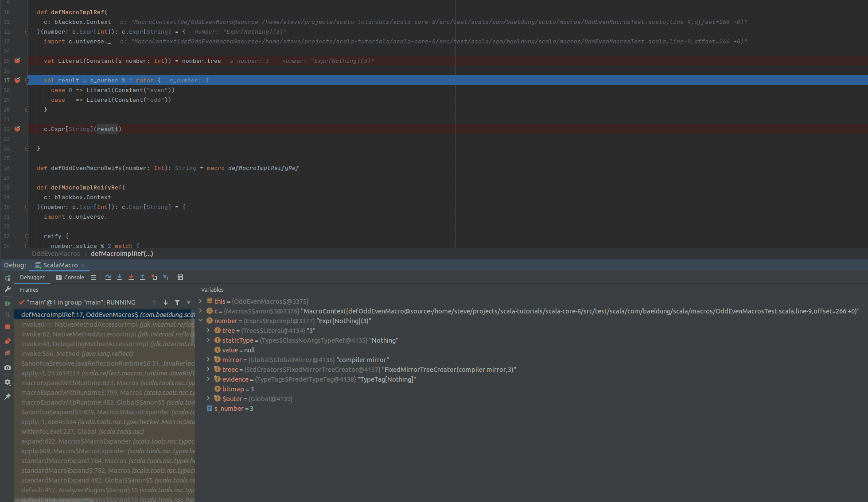Step over to the next line
Screen dimensions: 868x502
[x=108, y=277]
